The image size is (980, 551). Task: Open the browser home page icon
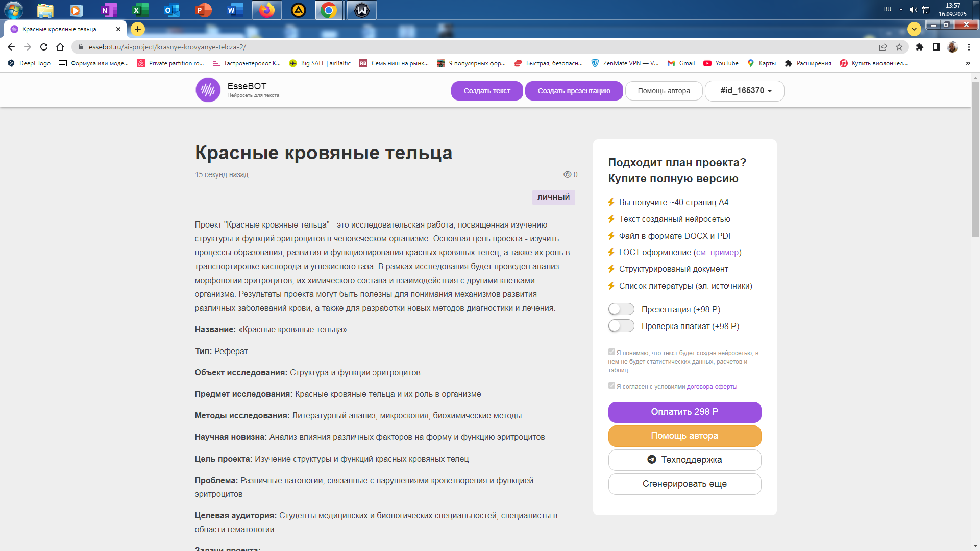pos(60,47)
